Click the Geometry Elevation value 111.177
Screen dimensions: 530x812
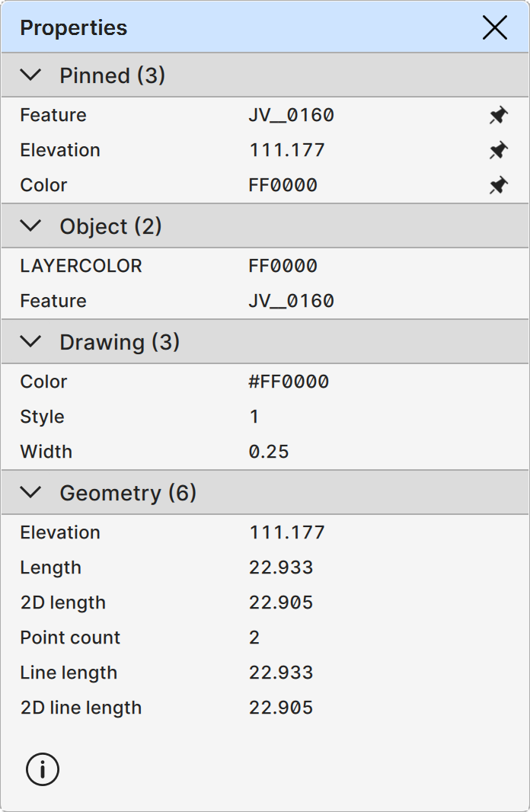[287, 532]
